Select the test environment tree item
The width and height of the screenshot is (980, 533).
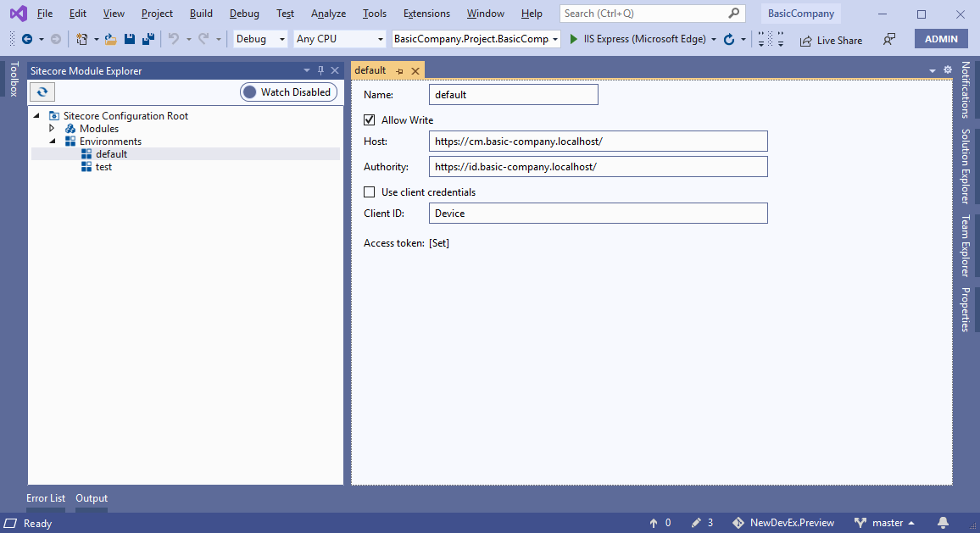(103, 167)
